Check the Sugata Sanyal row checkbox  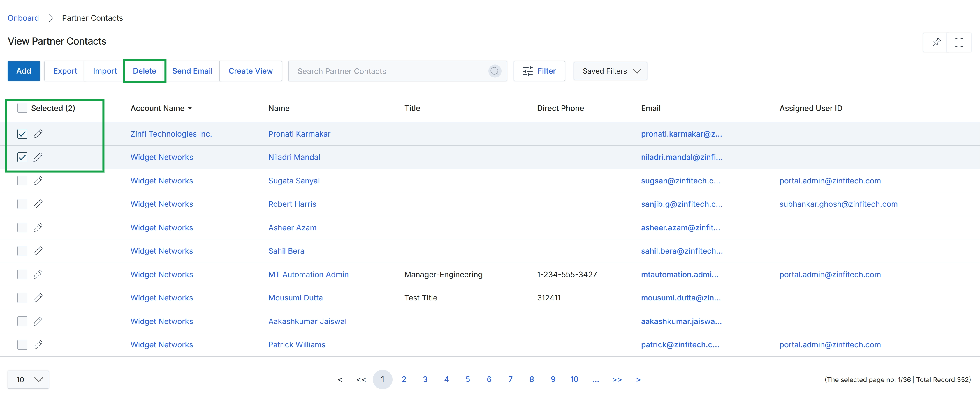[x=22, y=181]
